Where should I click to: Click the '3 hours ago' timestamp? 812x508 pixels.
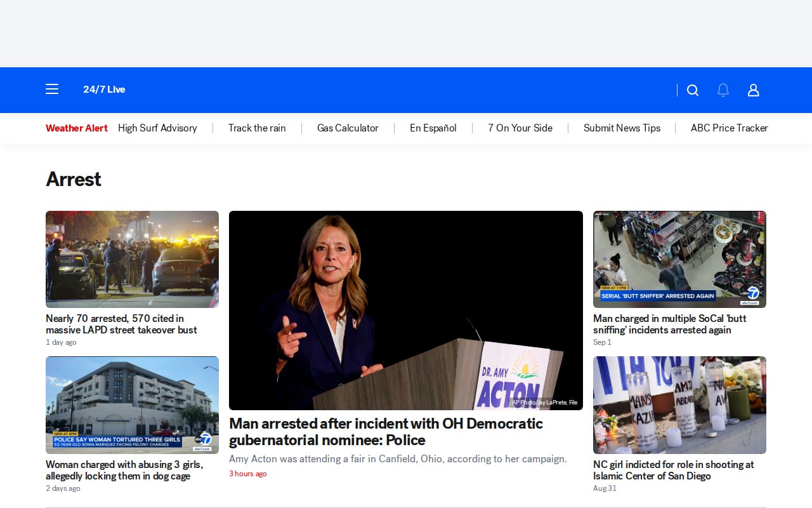[248, 474]
